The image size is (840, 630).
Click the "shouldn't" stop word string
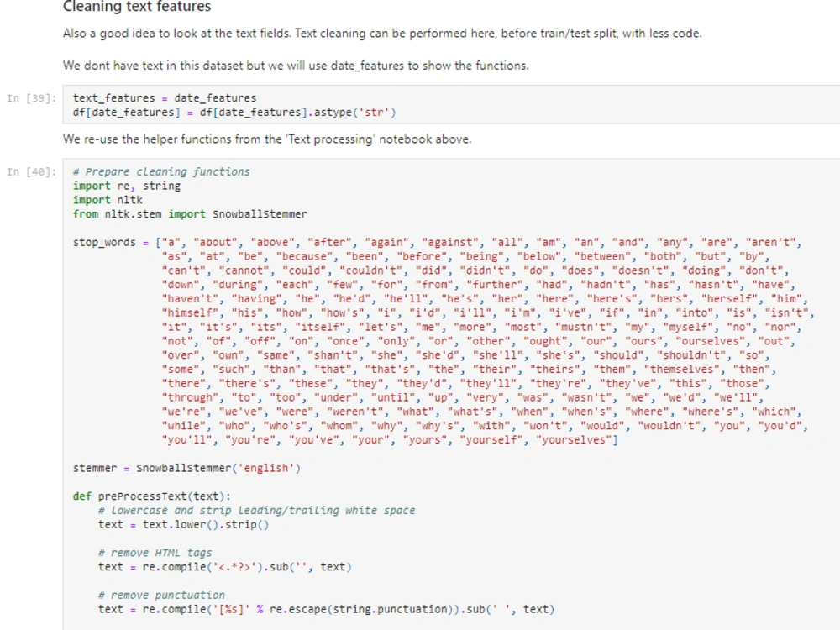pyautogui.click(x=695, y=355)
